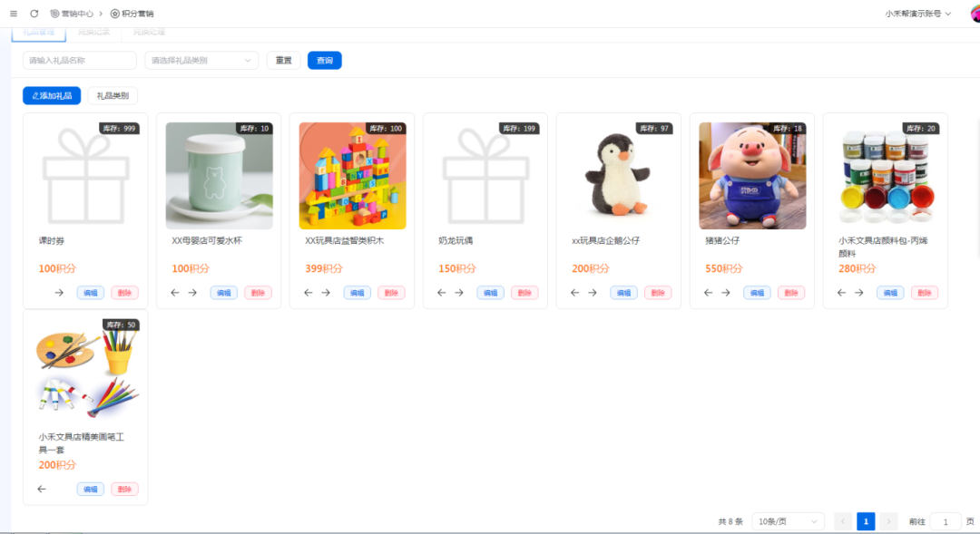Image resolution: width=980 pixels, height=534 pixels.
Task: Click the 请输入礼品名称 search field
Action: [80, 61]
